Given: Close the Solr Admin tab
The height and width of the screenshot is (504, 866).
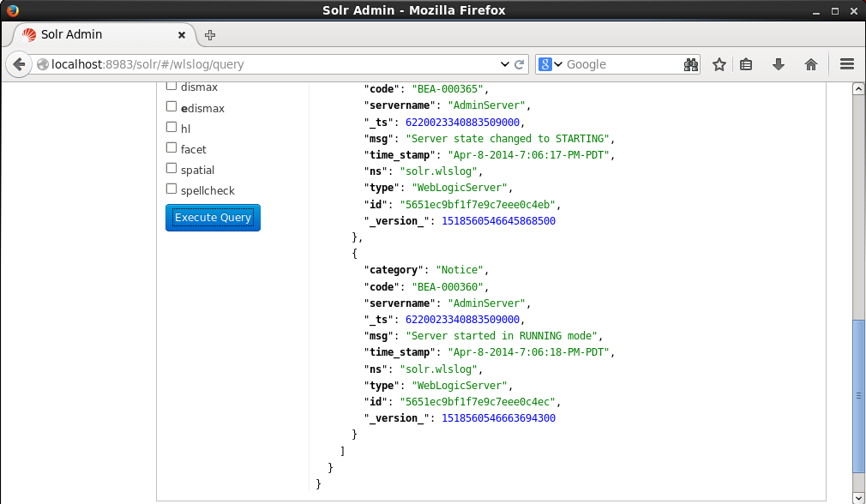Looking at the screenshot, I should (x=181, y=35).
